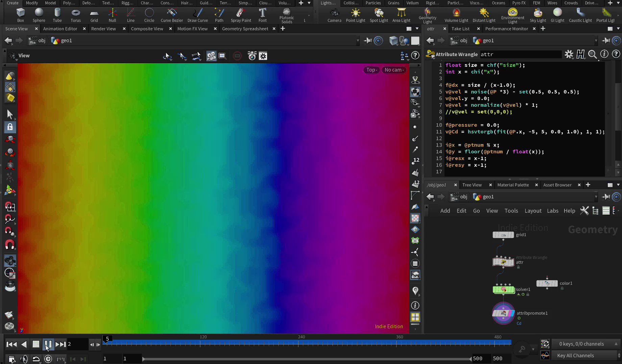Open the Scene View pane tab menu arrow

pos(417,29)
